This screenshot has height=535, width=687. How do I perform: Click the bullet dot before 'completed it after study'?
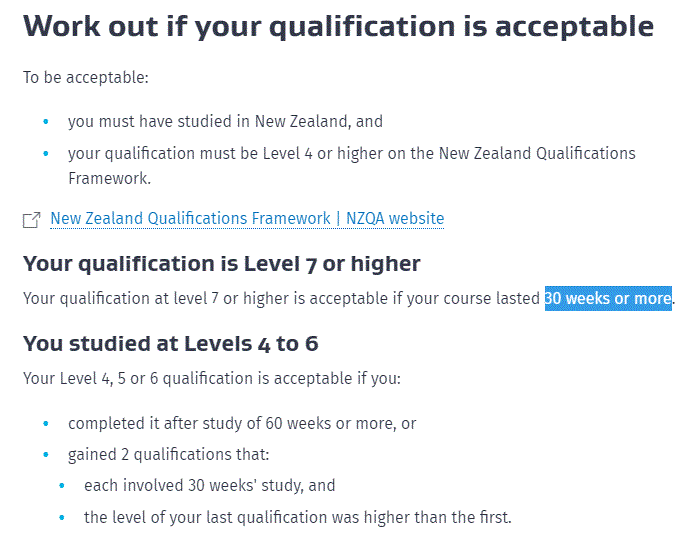[46, 424]
